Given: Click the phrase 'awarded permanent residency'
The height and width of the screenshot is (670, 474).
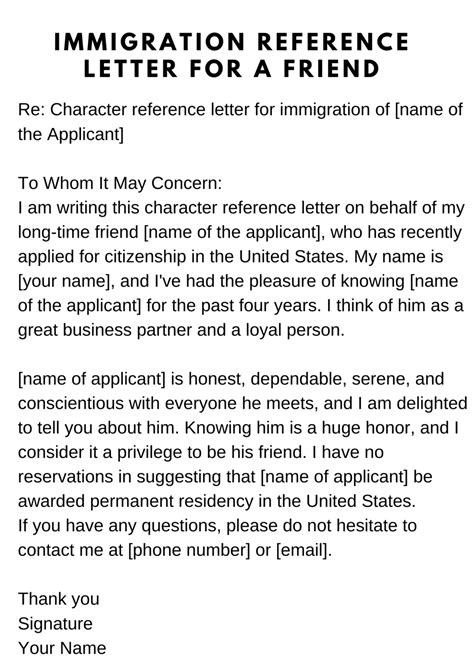Looking at the screenshot, I should [x=135, y=501].
